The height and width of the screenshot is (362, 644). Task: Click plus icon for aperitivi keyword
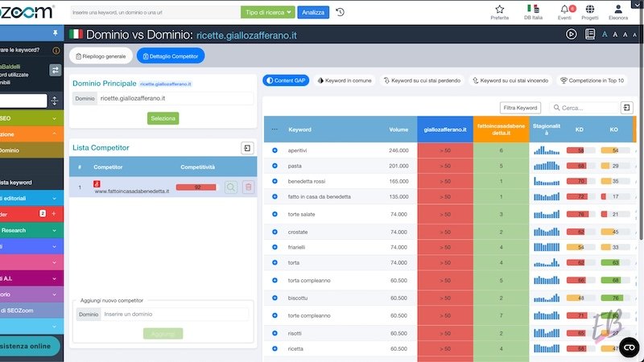coord(275,150)
